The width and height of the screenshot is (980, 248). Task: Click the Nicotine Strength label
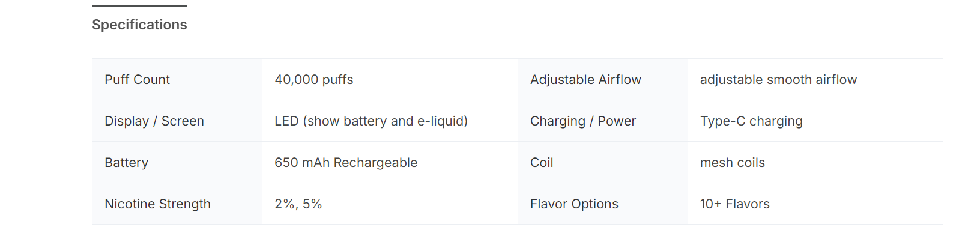click(x=157, y=204)
